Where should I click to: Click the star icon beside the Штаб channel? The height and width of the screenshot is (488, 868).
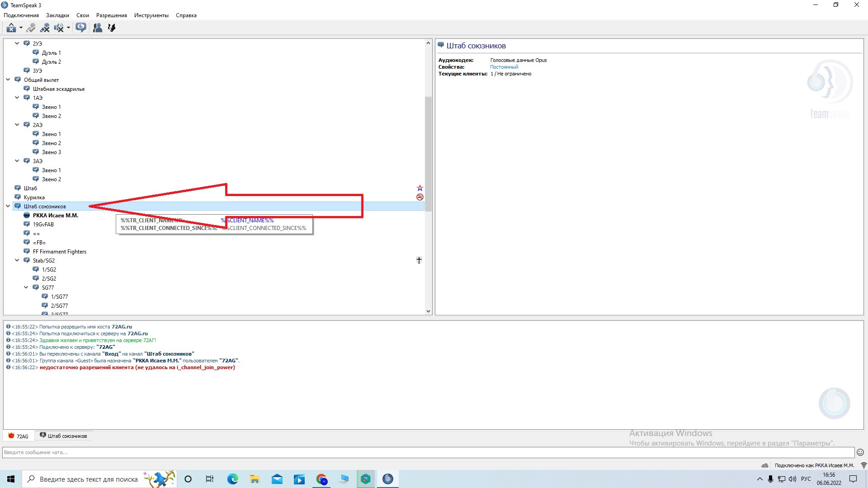click(420, 188)
